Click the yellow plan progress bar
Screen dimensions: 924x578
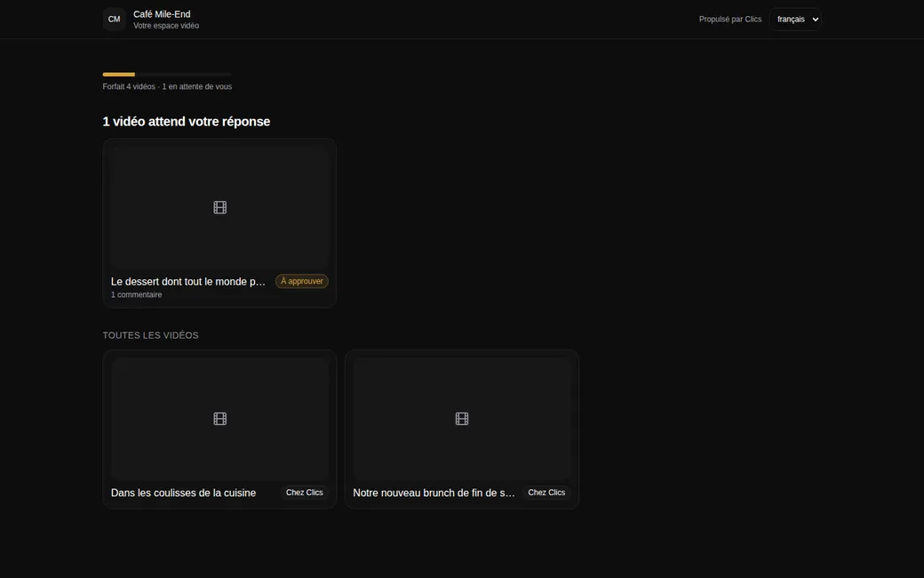(167, 75)
